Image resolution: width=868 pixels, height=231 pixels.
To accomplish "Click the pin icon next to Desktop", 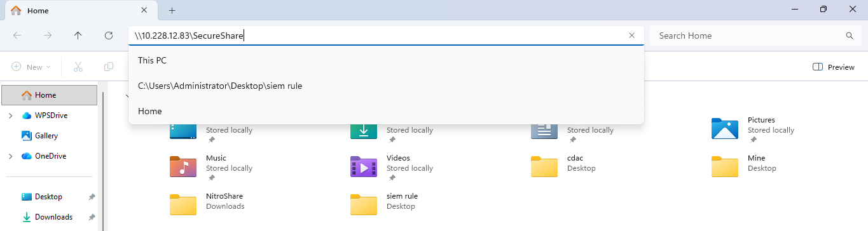I will pyautogui.click(x=92, y=197).
